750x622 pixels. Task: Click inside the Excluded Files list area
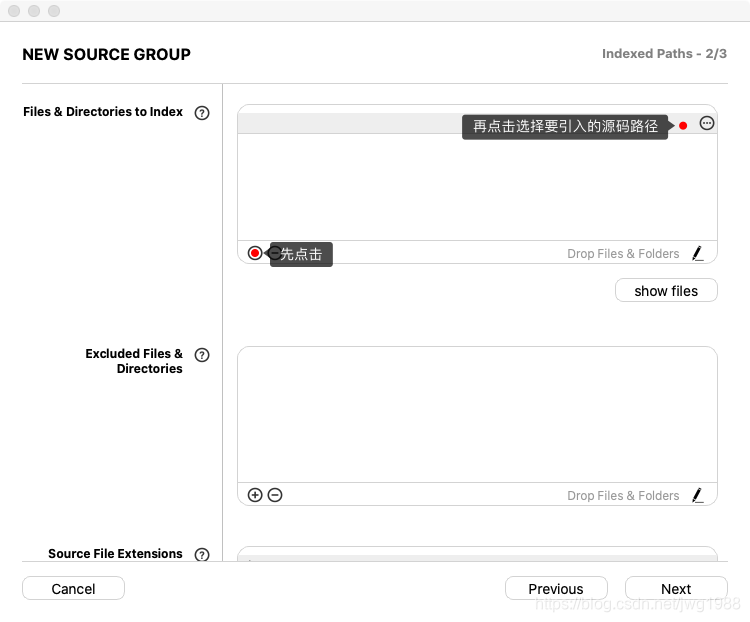(477, 415)
